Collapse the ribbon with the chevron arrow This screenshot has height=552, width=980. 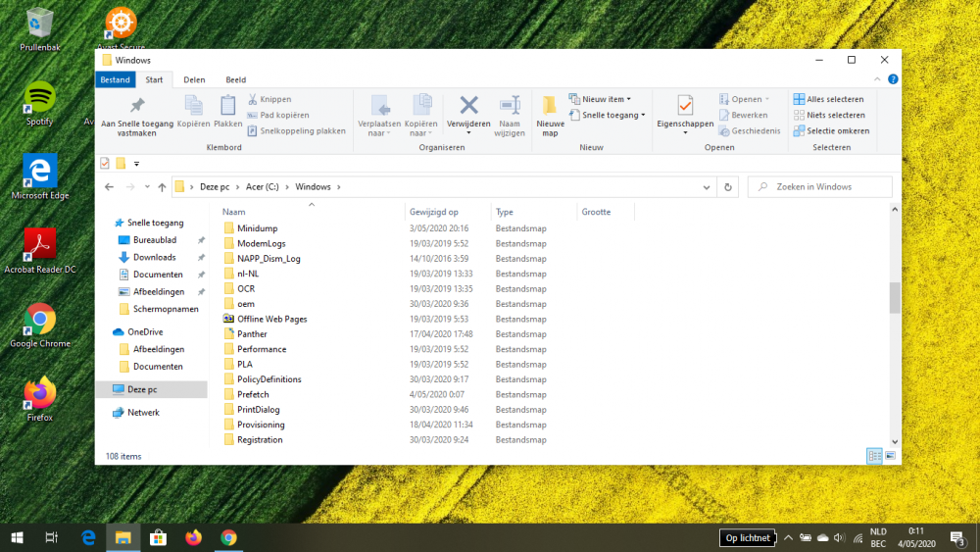tap(875, 79)
